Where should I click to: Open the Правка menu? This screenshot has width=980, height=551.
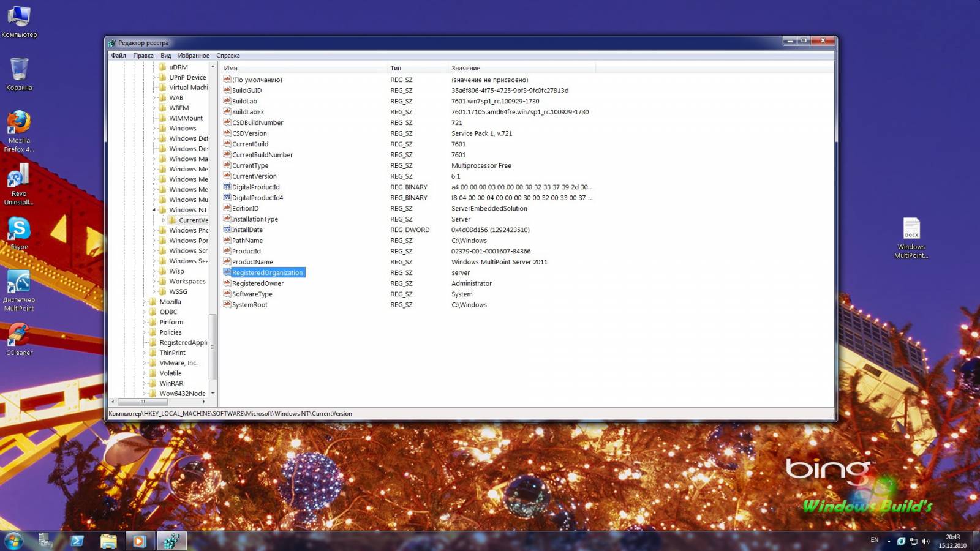point(143,55)
